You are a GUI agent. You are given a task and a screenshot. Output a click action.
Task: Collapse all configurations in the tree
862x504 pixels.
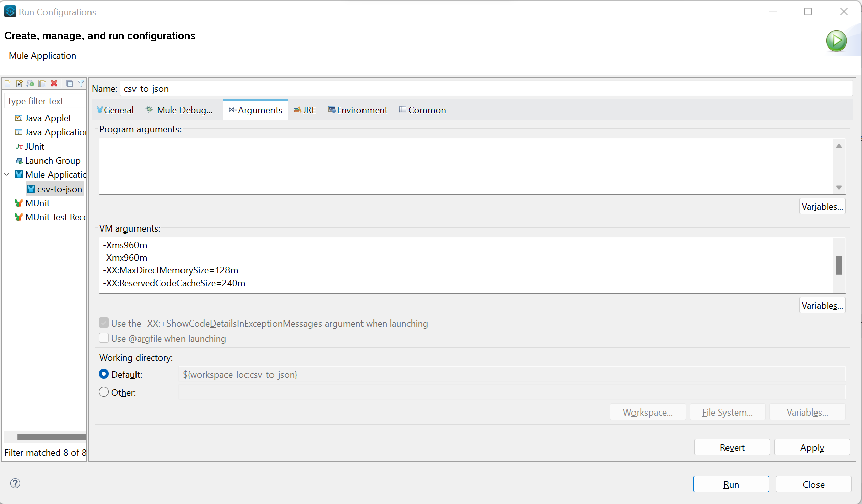[70, 83]
